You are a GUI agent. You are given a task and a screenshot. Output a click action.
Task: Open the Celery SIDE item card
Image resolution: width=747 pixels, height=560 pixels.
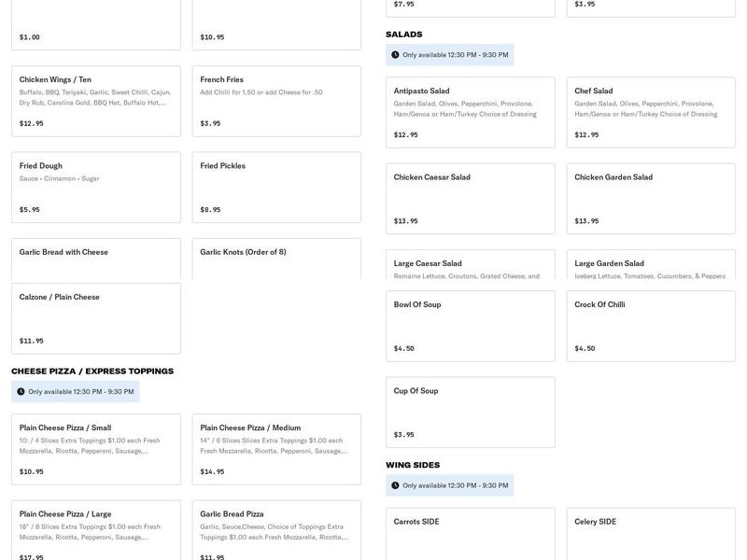click(x=650, y=534)
